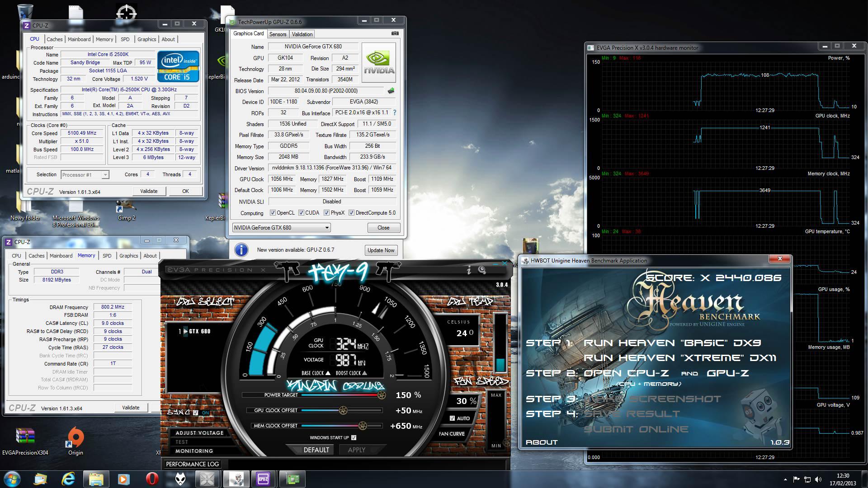868x488 pixels.
Task: Open Microsoft Windows 8 Professional desktop file
Action: [x=75, y=213]
